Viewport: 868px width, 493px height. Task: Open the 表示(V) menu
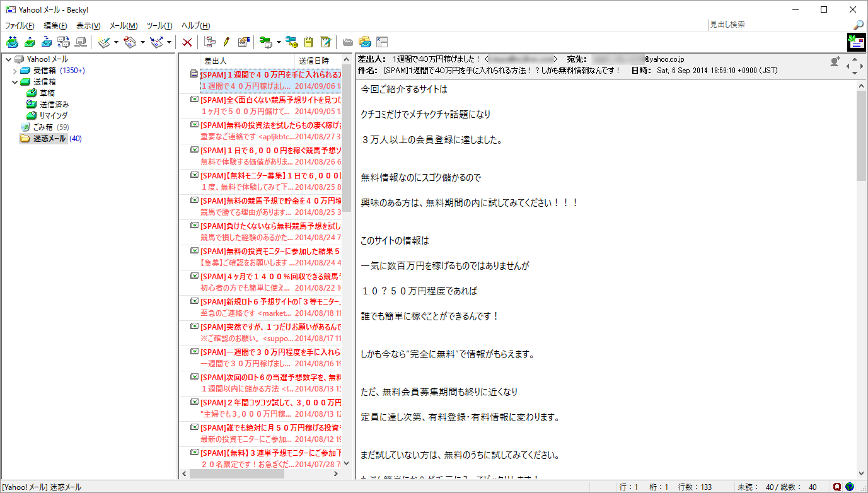(x=88, y=26)
